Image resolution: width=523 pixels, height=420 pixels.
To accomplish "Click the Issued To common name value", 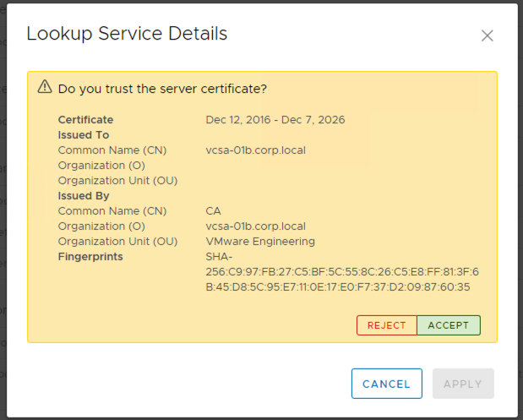I will click(255, 150).
